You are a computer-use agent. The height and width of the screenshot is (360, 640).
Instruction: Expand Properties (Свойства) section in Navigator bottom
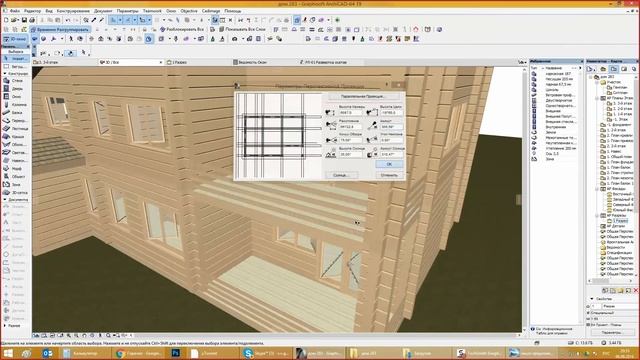point(591,299)
